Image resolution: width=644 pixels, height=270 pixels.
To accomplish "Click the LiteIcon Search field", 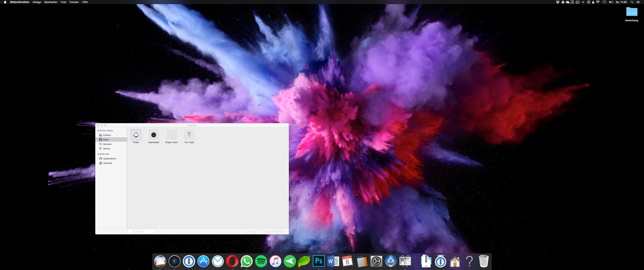I will click(x=141, y=231).
